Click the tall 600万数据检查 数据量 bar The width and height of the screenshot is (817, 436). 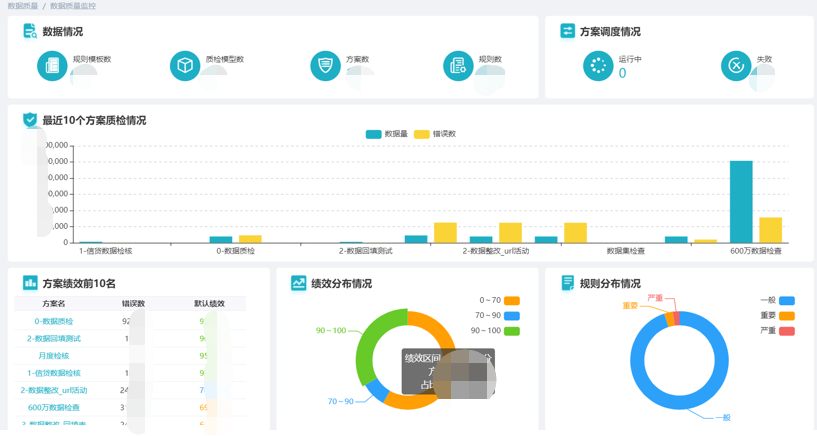(x=741, y=202)
